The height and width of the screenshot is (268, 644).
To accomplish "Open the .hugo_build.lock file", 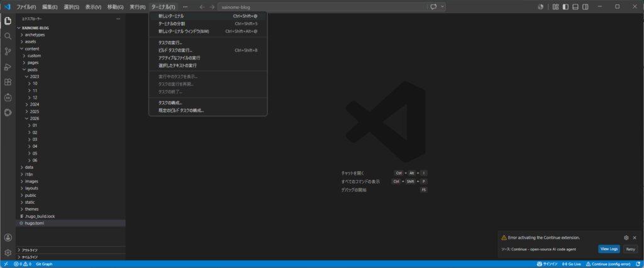I will 70,216.
